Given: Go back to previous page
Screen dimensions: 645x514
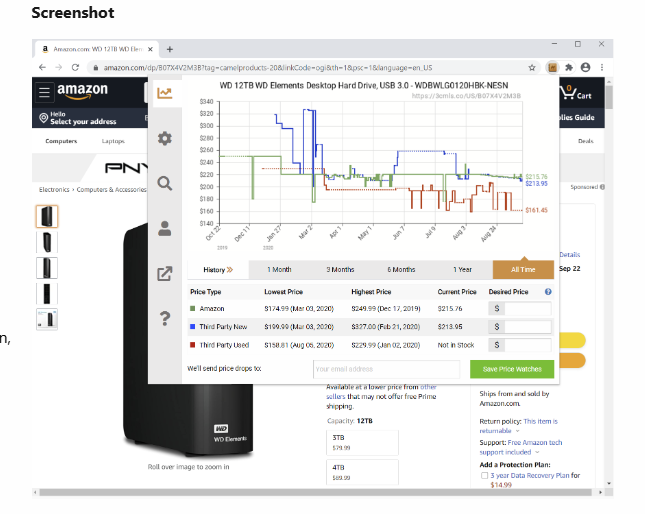Looking at the screenshot, I should pyautogui.click(x=42, y=67).
